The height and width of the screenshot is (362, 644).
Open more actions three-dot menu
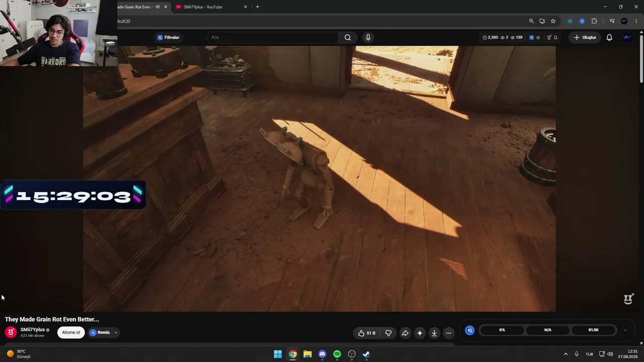tap(449, 333)
